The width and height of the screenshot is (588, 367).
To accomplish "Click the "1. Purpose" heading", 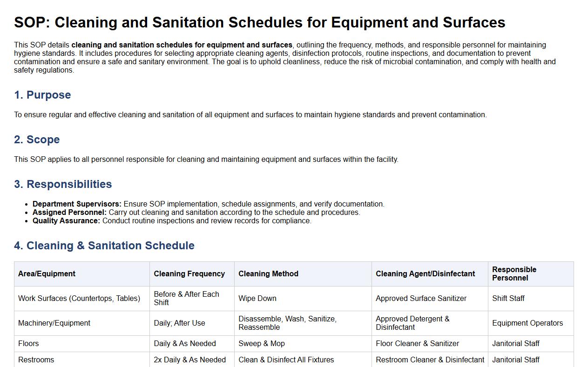I will 42,95.
